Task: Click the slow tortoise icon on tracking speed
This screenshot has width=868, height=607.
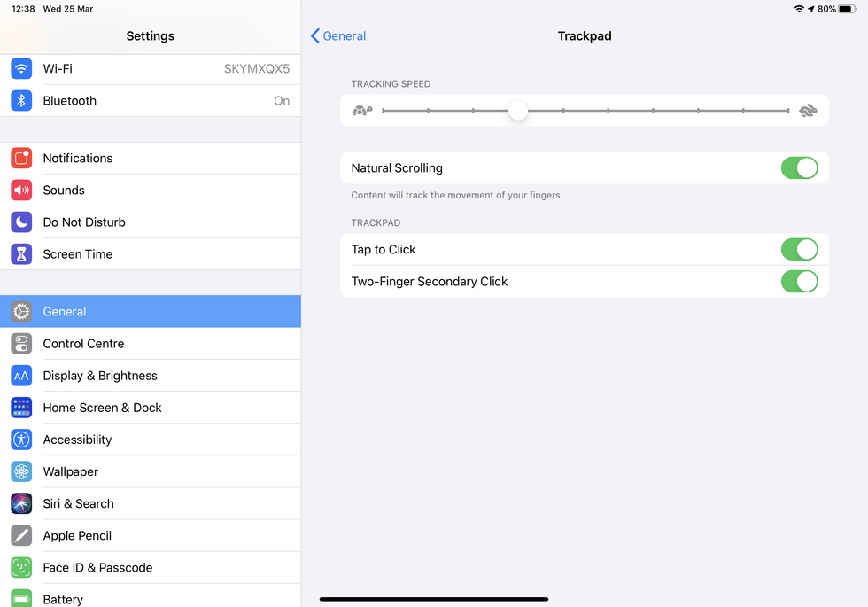Action: 362,109
